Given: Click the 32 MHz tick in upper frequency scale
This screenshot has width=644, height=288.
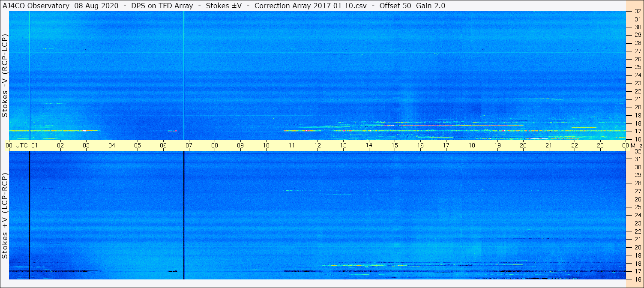Looking at the screenshot, I should (x=637, y=12).
